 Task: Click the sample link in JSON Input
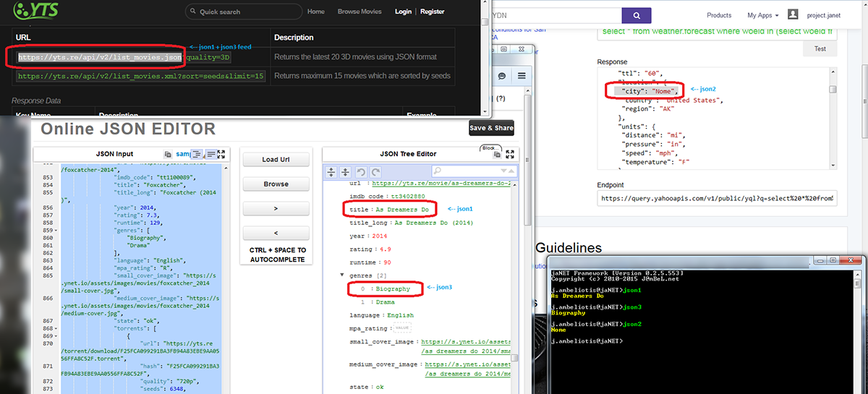pyautogui.click(x=183, y=154)
